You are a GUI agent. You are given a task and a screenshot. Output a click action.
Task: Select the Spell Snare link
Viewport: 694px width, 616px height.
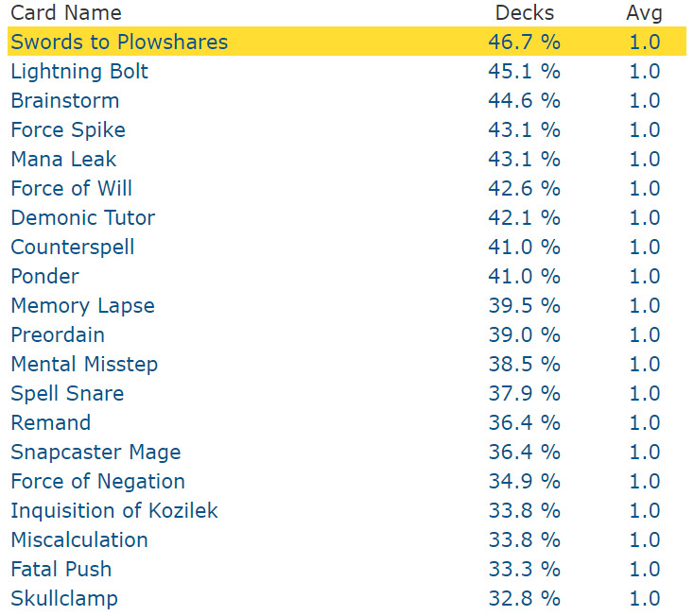coord(67,393)
